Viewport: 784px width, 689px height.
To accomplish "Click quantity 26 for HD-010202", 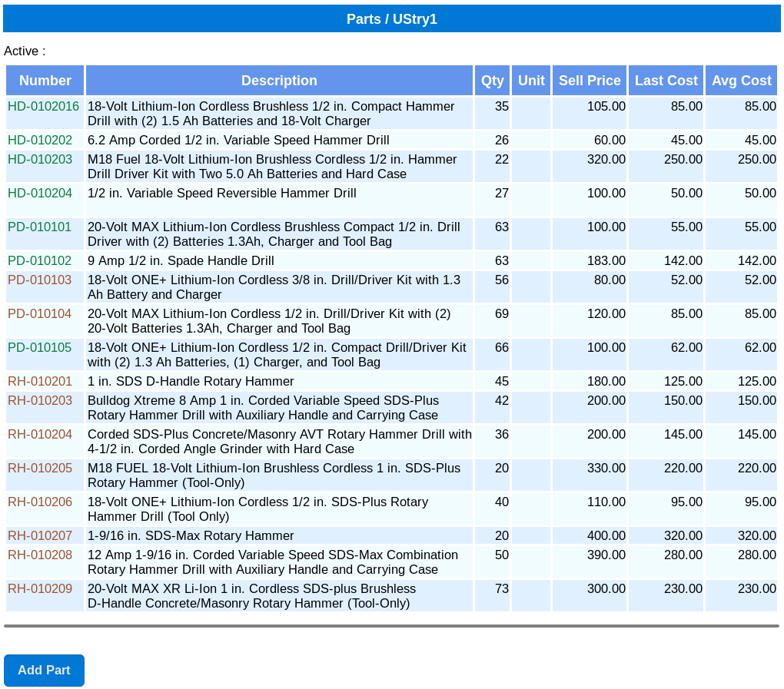I will [501, 140].
